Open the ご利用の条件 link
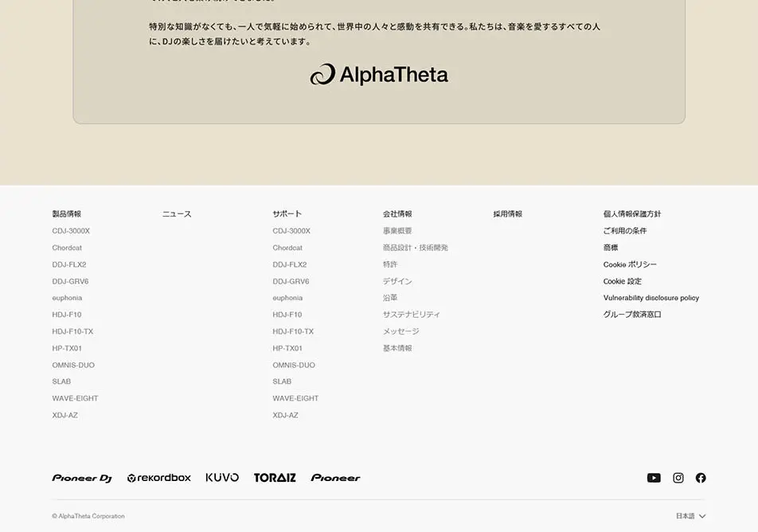This screenshot has height=532, width=758. point(624,231)
